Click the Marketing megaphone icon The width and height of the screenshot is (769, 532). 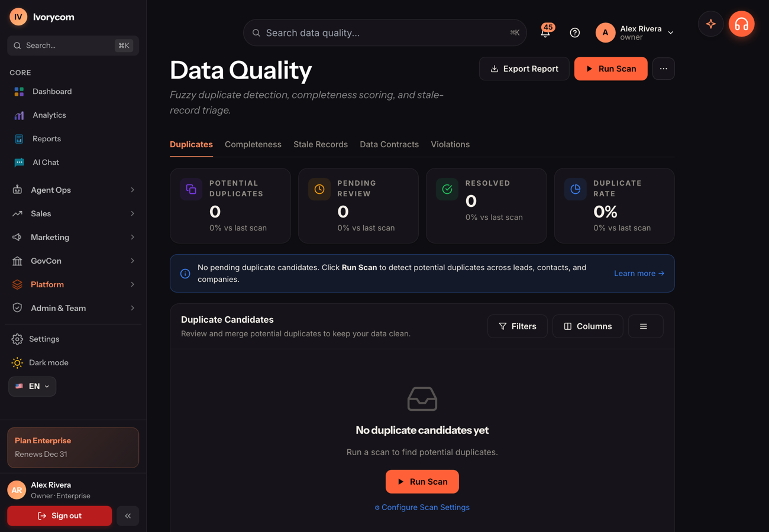[17, 237]
